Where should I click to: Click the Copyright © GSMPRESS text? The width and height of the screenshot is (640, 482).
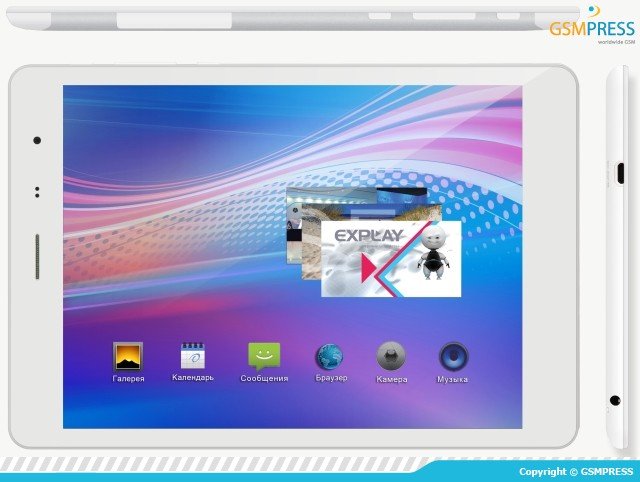point(576,471)
